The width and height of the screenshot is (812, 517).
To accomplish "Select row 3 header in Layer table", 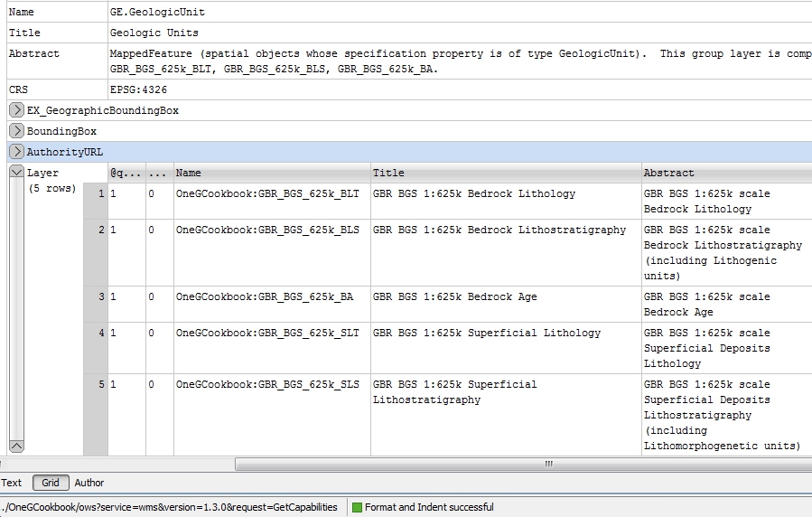I will [x=96, y=304].
